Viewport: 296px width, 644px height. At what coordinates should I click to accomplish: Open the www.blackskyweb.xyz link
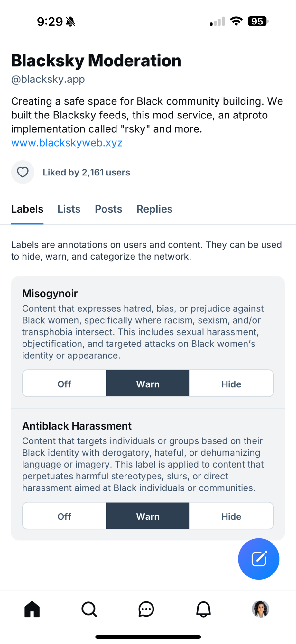pyautogui.click(x=67, y=143)
